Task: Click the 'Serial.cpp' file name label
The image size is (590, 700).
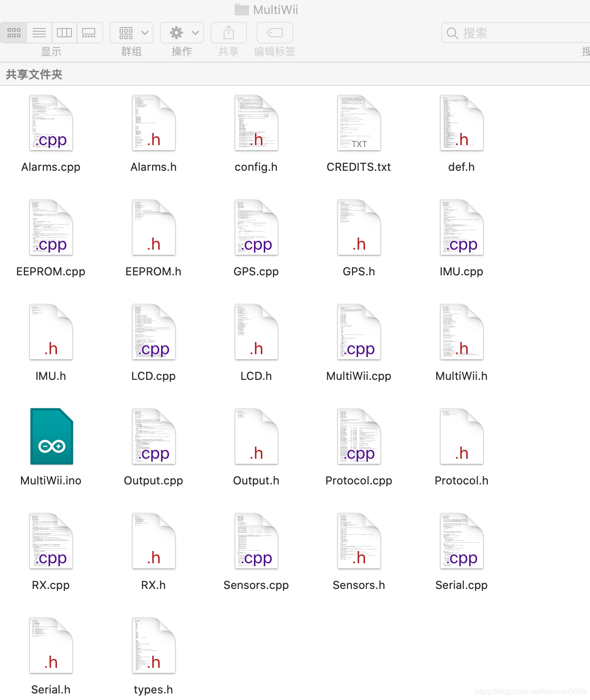Action: pyautogui.click(x=462, y=585)
